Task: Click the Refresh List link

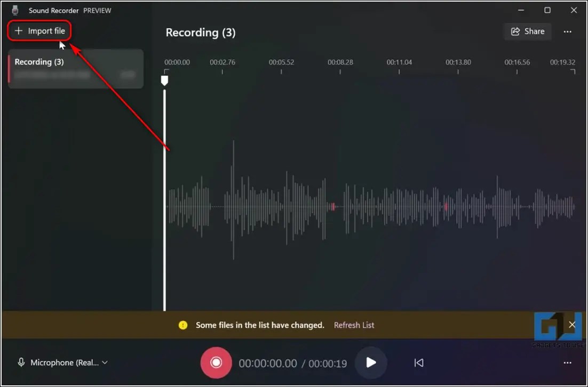Action: 354,325
